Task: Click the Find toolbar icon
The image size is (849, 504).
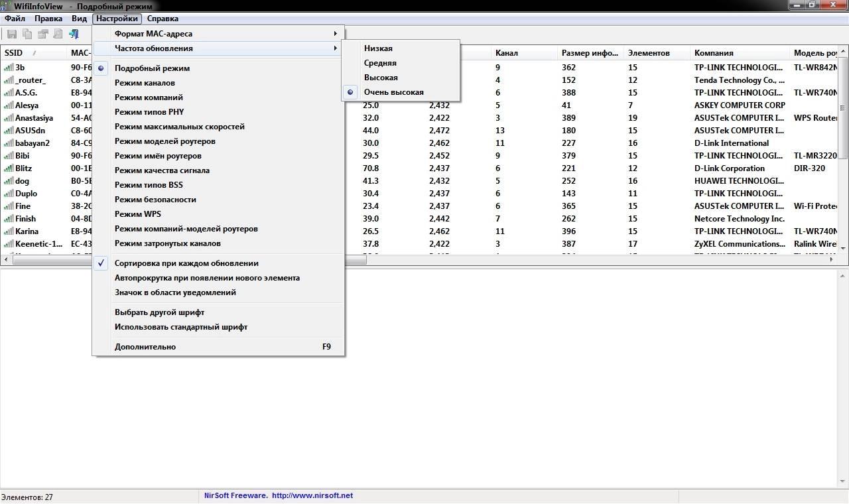Action: [x=58, y=34]
